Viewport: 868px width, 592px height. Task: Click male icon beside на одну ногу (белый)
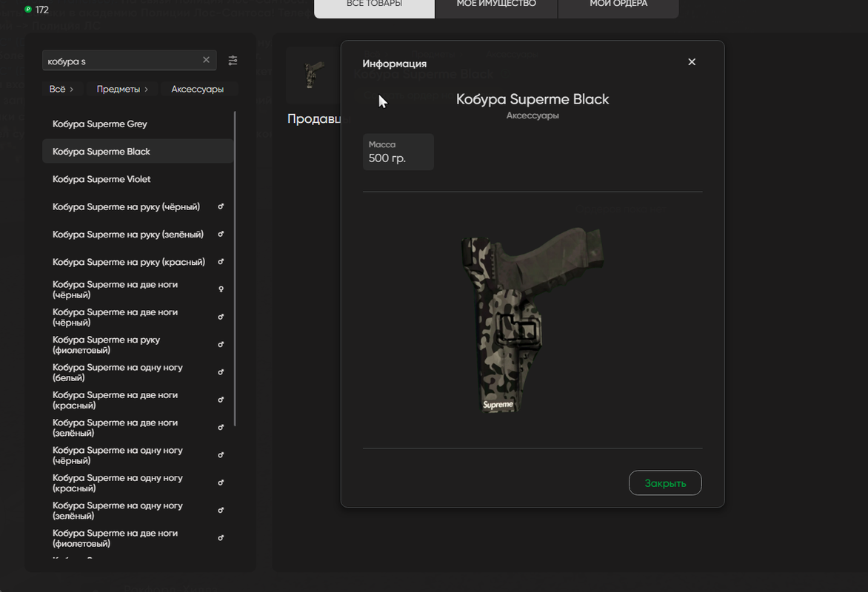220,371
